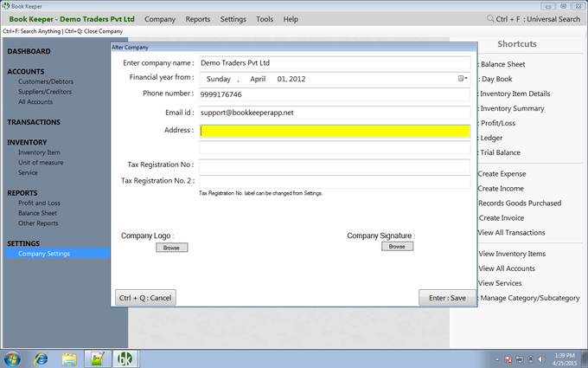Open Day Book shortcut
588x368 pixels.
click(x=496, y=80)
